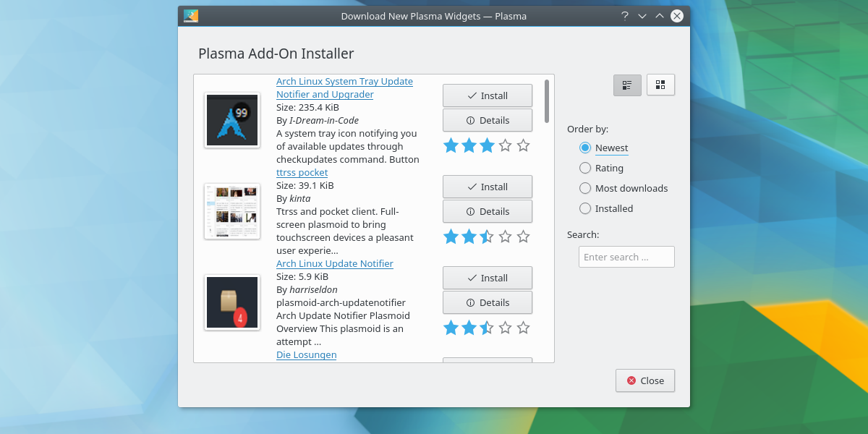Open the Arch Linux Update Notifier link
The height and width of the screenshot is (434, 868).
(x=335, y=263)
